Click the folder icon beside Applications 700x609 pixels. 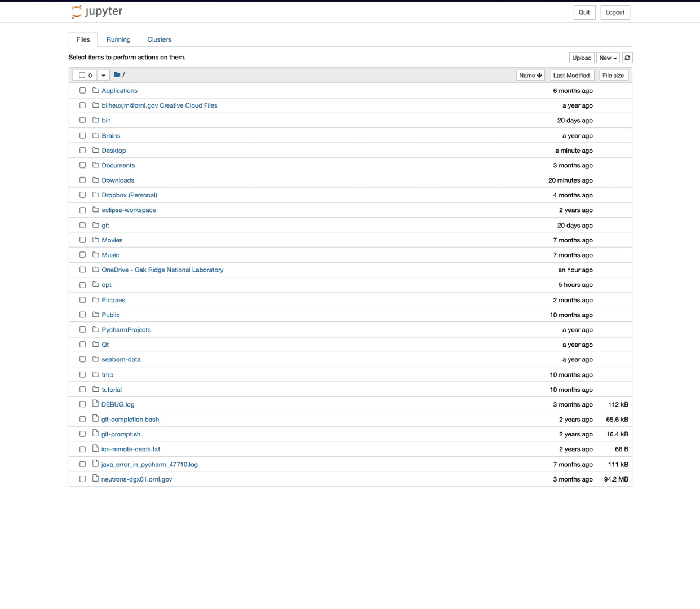pyautogui.click(x=96, y=90)
